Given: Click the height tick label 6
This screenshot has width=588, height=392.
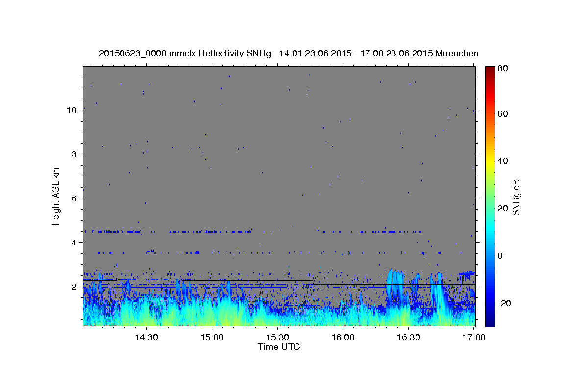Looking at the screenshot, I should [74, 198].
